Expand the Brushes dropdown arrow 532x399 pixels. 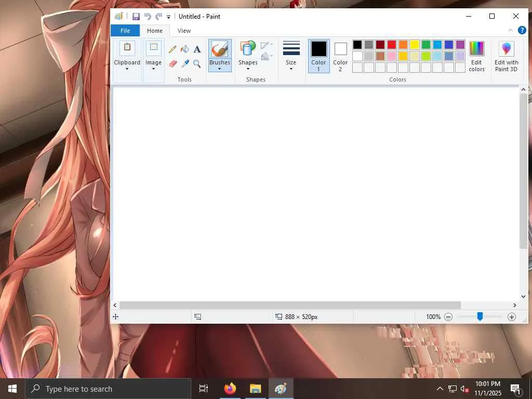point(220,69)
